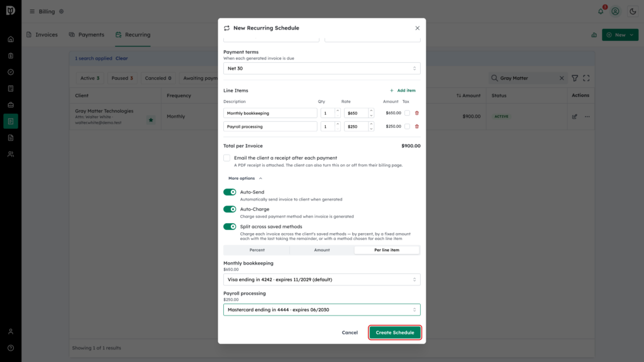Disable Split across saved methods
Screen dimensions: 644x362
[230, 226]
